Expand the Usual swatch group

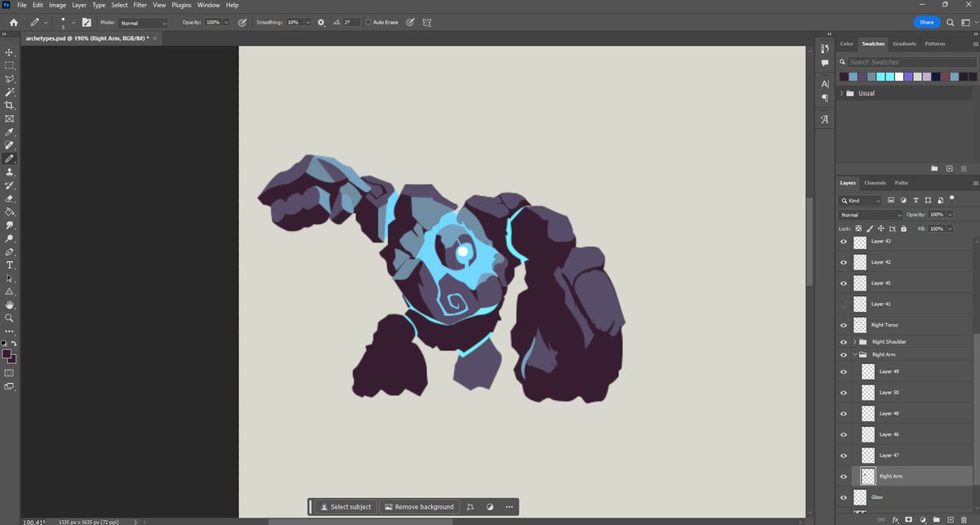[841, 93]
